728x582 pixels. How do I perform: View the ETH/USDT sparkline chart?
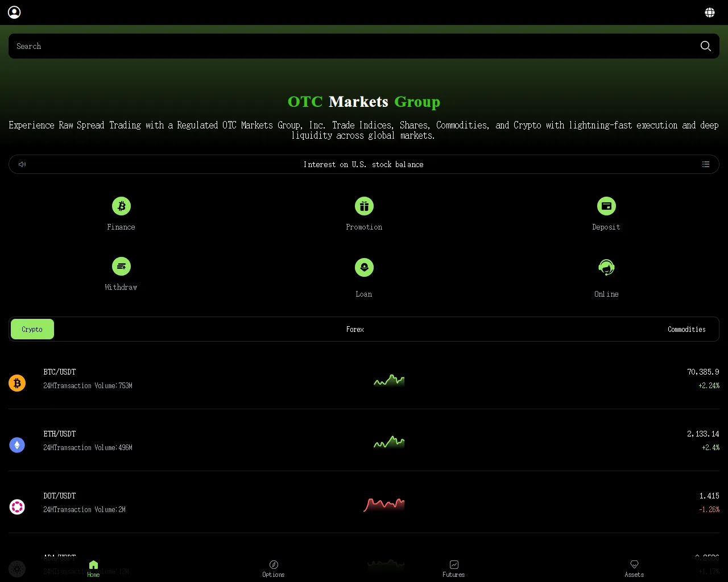(389, 442)
